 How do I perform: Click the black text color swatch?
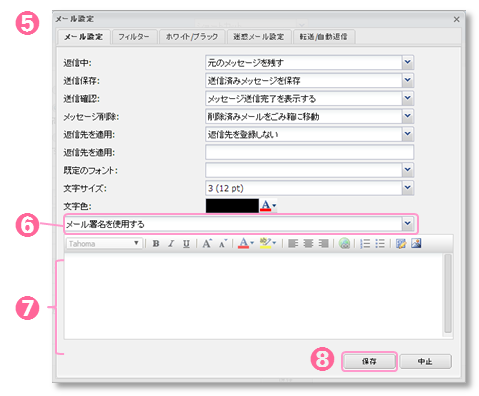pyautogui.click(x=232, y=206)
